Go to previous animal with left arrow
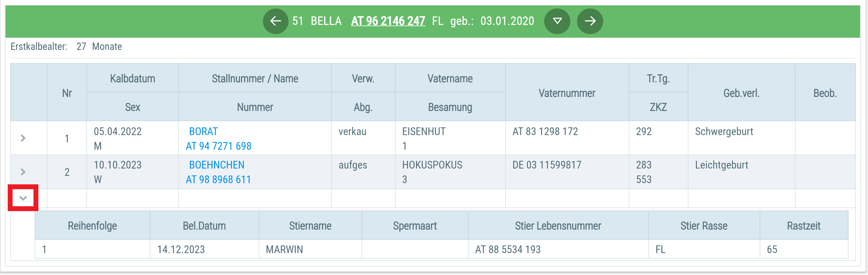Viewport: 868px width, 275px height. pyautogui.click(x=275, y=21)
